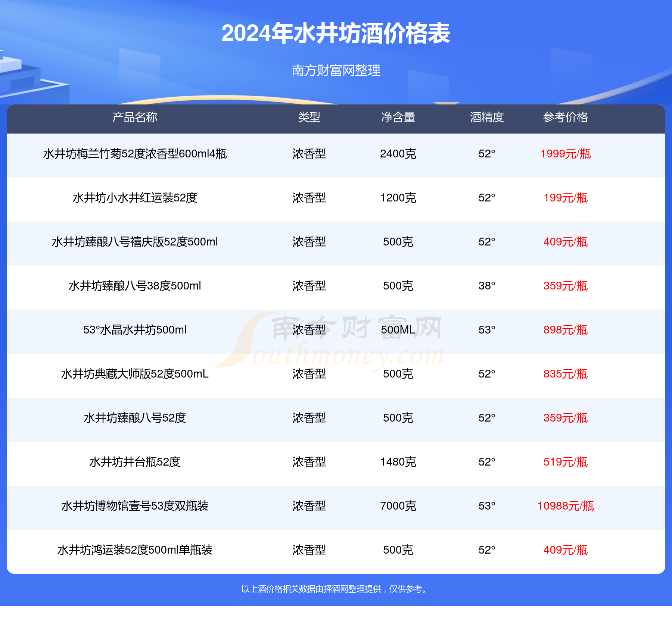The image size is (672, 623).
Task: Select product 水井坊臻酿八号38度500ml
Action: pos(135,286)
